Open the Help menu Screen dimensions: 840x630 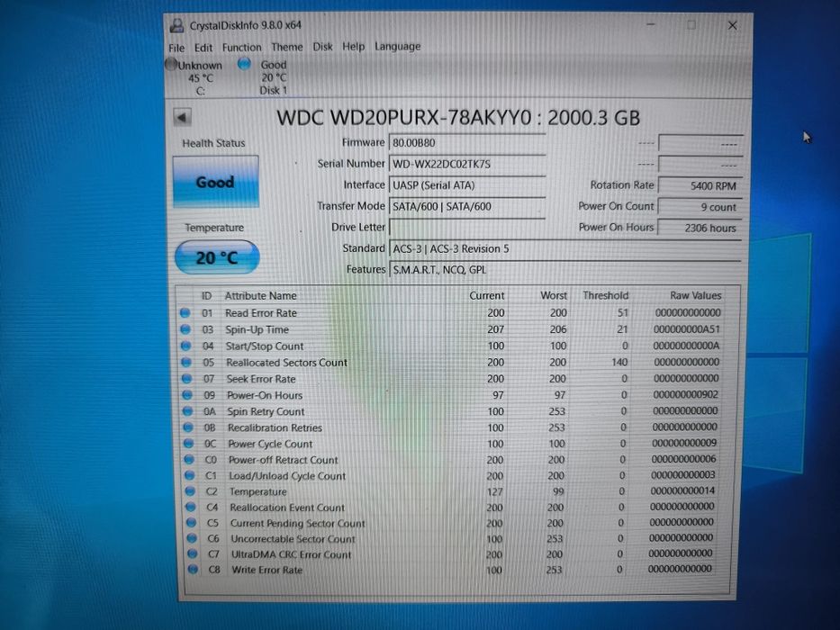353,47
